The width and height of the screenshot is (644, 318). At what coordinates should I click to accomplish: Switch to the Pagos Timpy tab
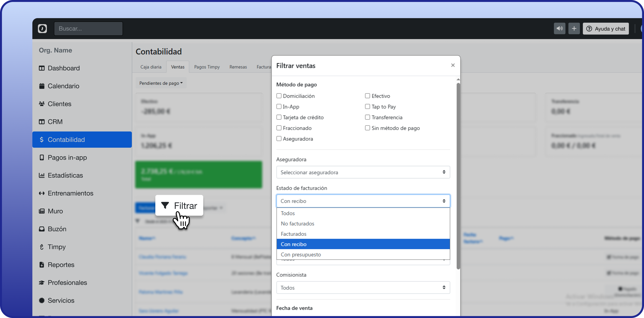(207, 67)
